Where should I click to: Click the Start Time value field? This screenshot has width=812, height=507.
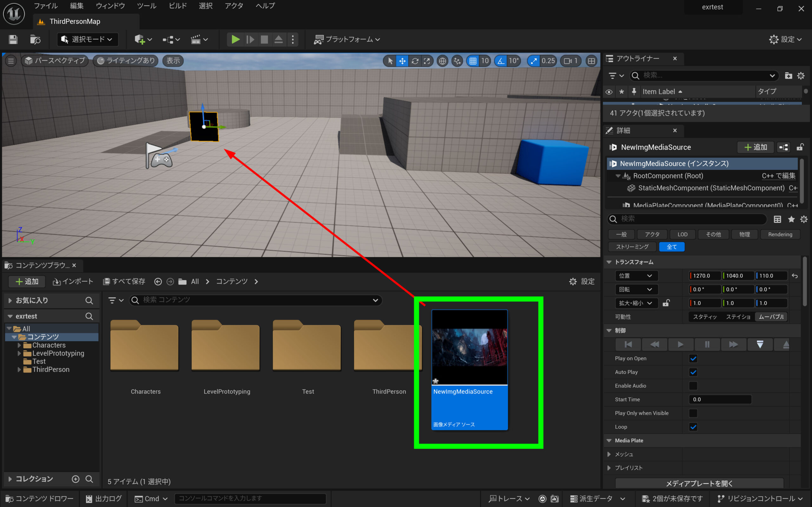(x=720, y=399)
